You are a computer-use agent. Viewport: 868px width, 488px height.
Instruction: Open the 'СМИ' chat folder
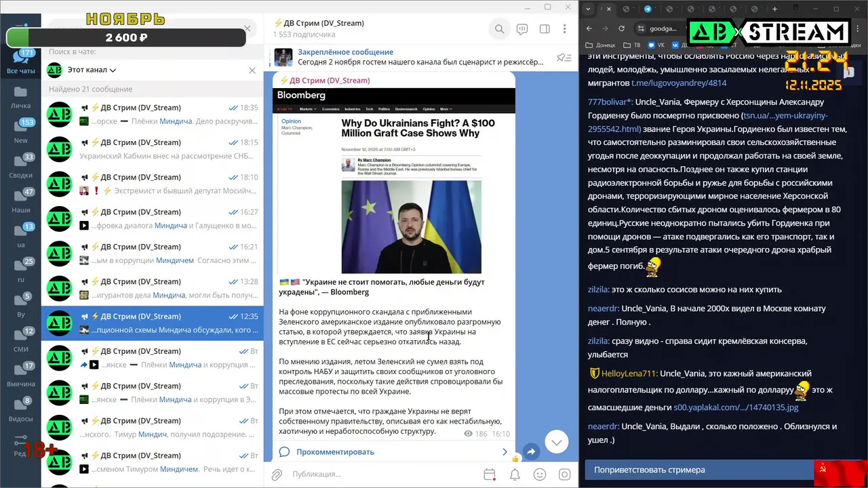click(21, 340)
